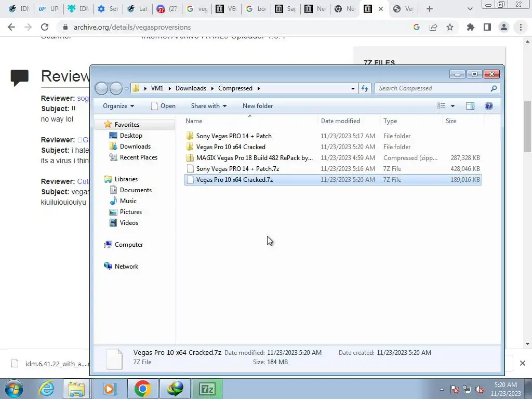Select Music library
The width and height of the screenshot is (532, 399).
point(123,201)
